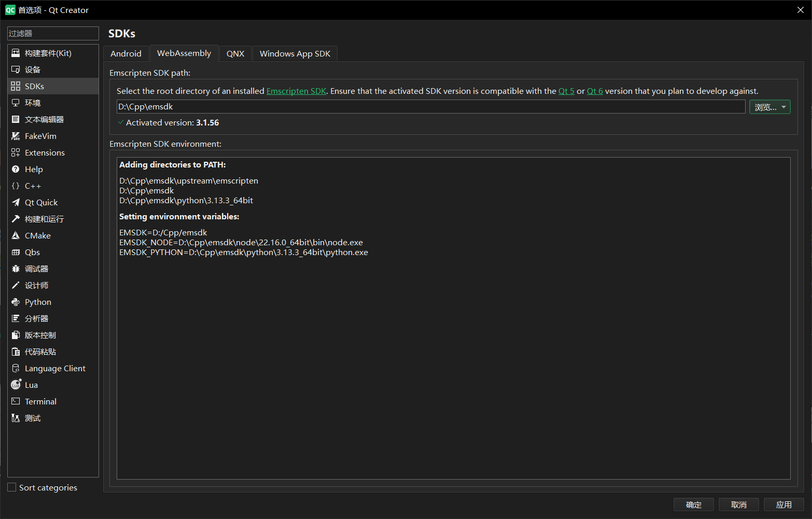Enable the Sort categories checkbox

click(12, 487)
